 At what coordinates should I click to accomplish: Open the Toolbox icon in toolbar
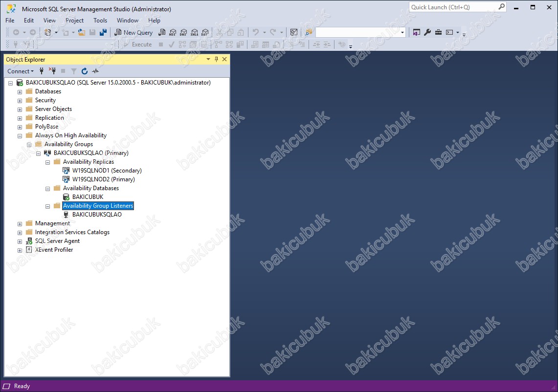(438, 32)
